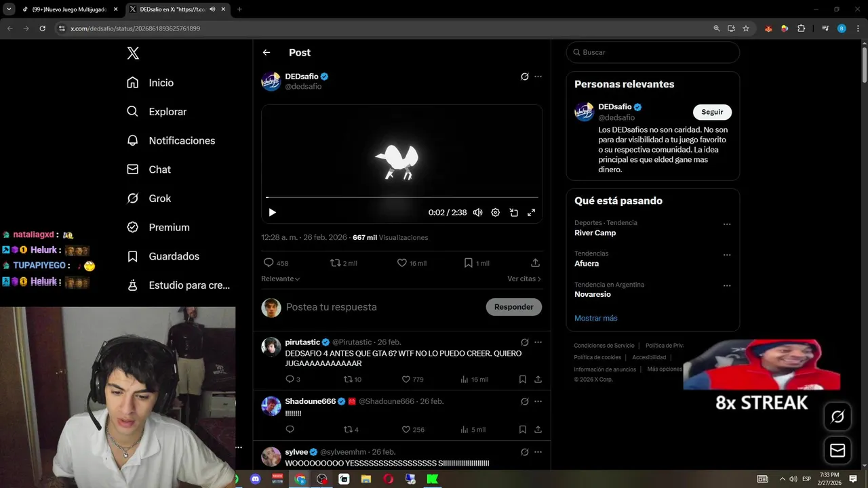
Task: Bookmark Shadoune666's reply
Action: [522, 430]
